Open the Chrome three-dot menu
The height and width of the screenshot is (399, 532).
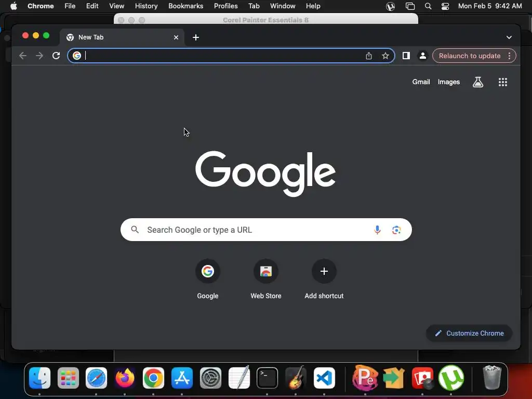pyautogui.click(x=509, y=56)
